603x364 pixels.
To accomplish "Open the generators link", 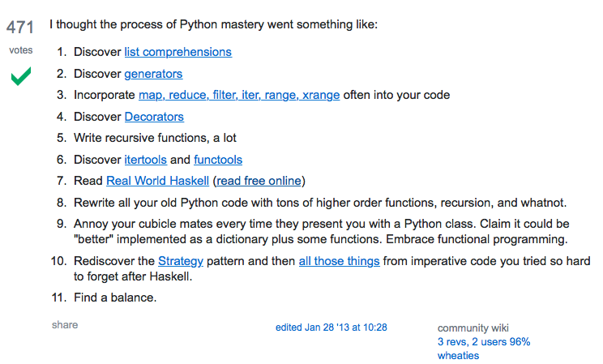I will 153,74.
